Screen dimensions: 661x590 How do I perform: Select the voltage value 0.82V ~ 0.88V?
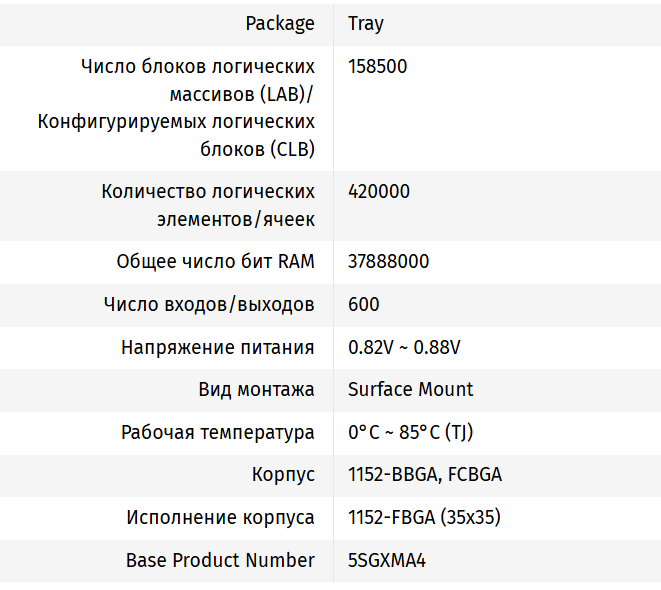coord(404,347)
